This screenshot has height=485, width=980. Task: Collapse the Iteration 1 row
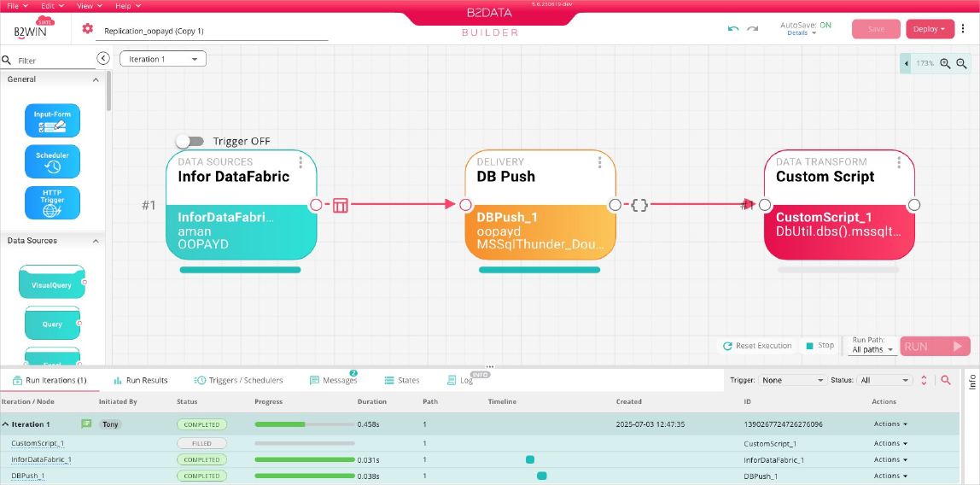[x=5, y=424]
